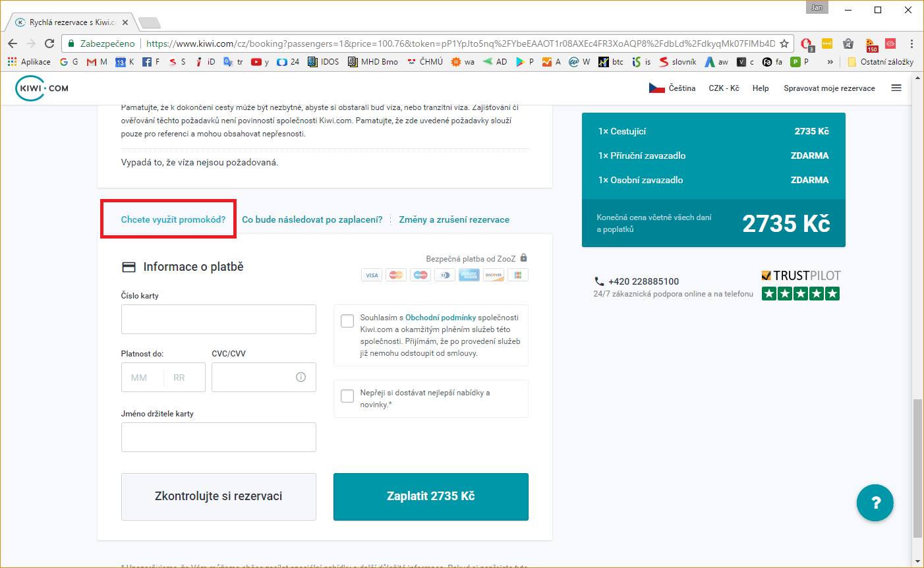Click the JCB card icon

(518, 275)
